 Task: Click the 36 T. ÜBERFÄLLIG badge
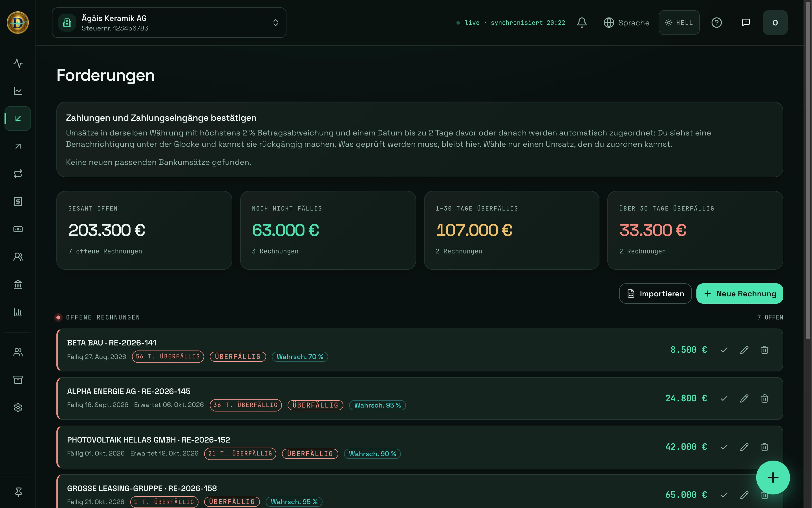(x=246, y=405)
